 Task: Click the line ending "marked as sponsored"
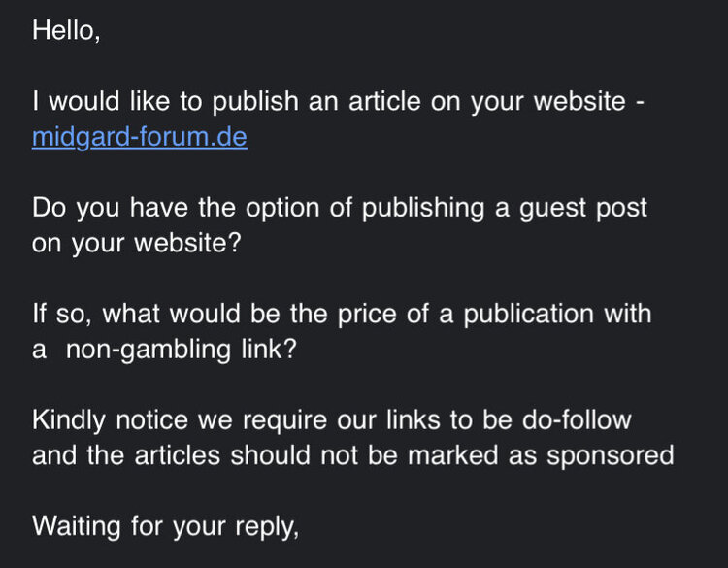(352, 455)
